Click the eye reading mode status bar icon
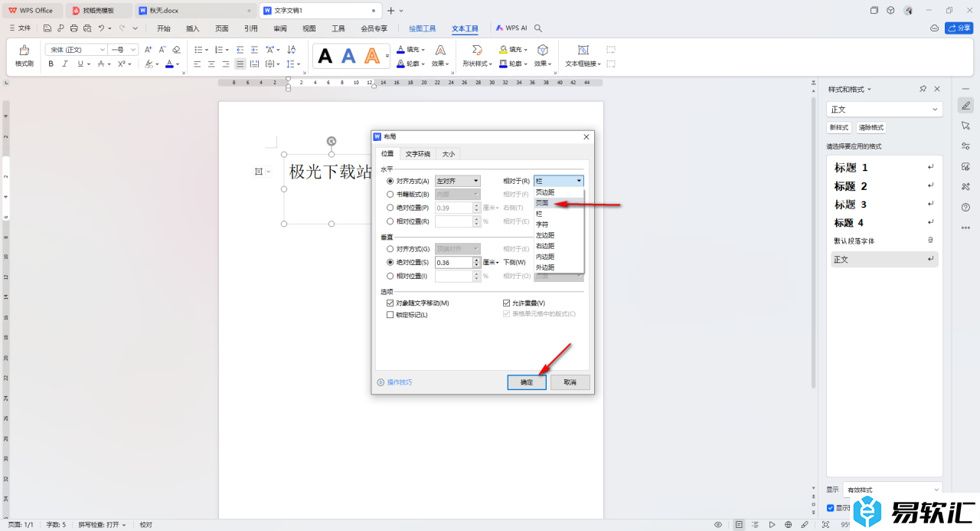 click(x=718, y=525)
